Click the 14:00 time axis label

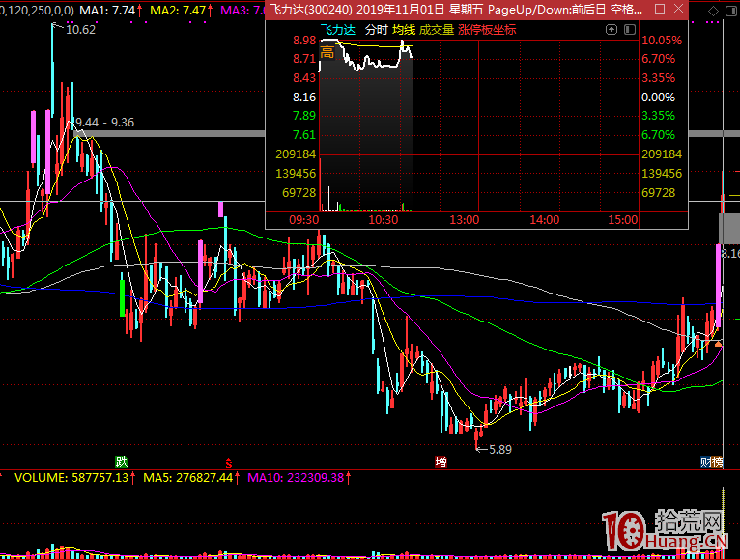click(544, 220)
